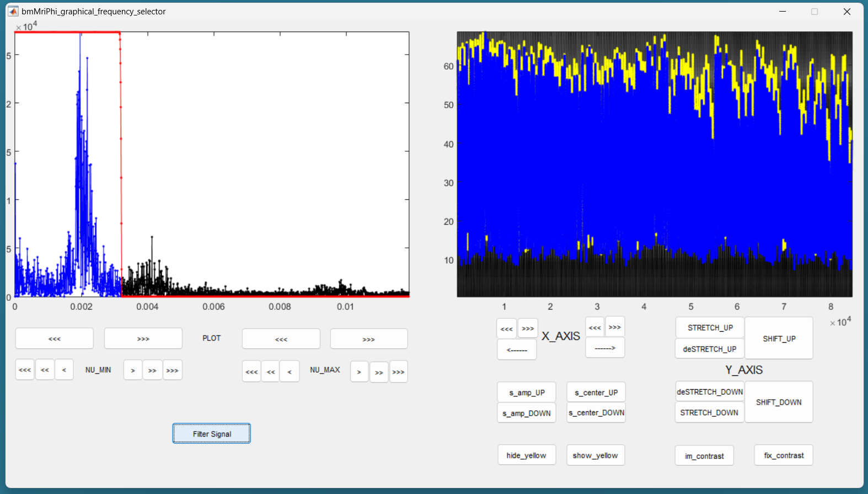Click the s_center_UP button
The width and height of the screenshot is (868, 494).
tap(596, 392)
